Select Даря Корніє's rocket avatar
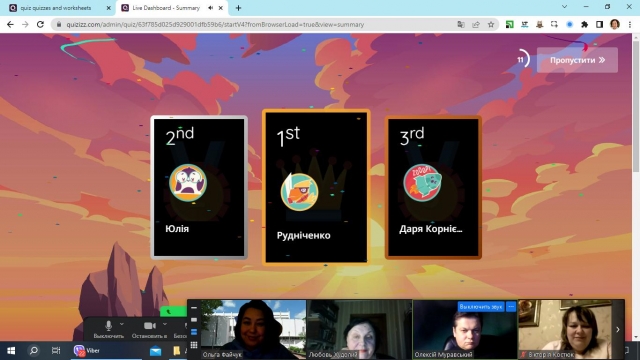 click(422, 183)
